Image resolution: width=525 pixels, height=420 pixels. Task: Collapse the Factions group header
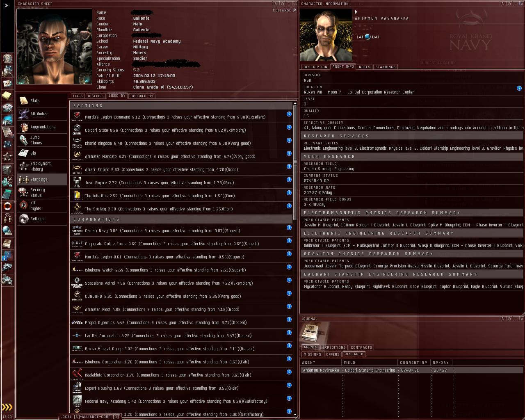(181, 105)
